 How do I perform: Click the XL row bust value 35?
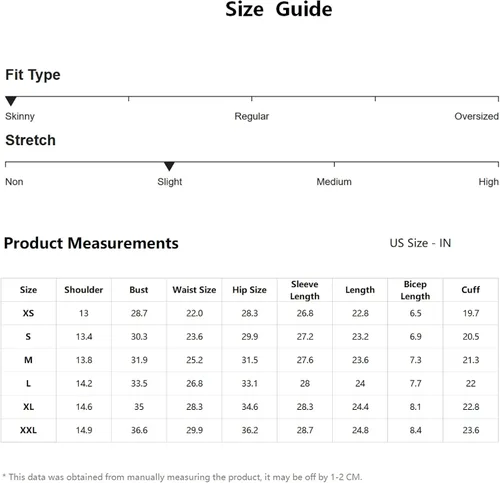click(139, 407)
